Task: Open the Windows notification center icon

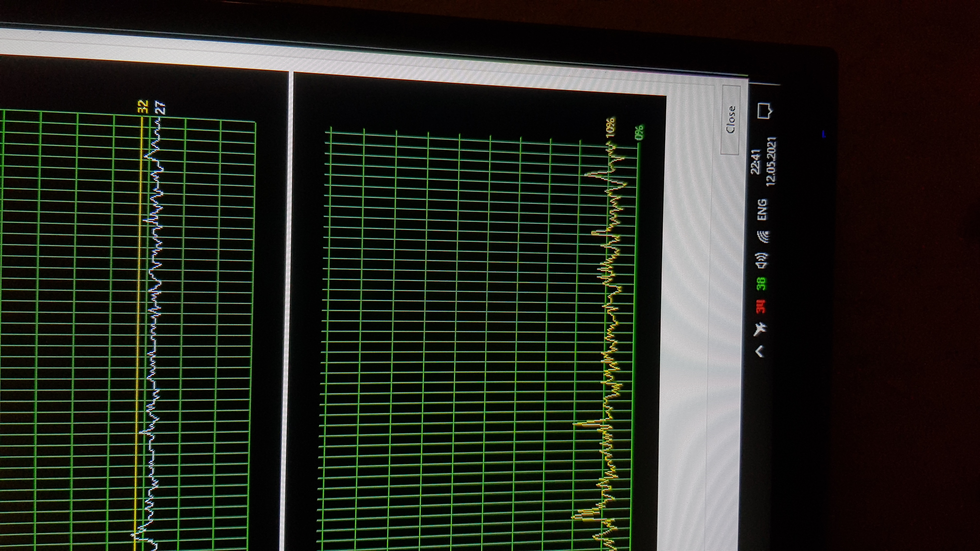Action: [765, 111]
